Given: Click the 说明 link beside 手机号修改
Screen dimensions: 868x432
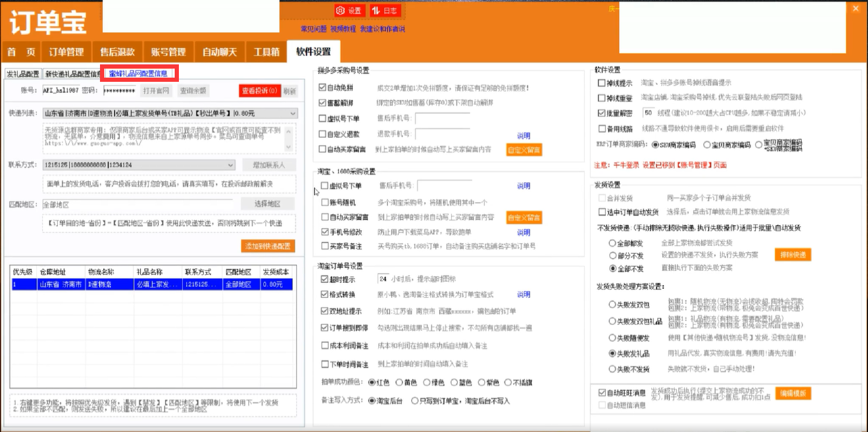Looking at the screenshot, I should [x=523, y=232].
